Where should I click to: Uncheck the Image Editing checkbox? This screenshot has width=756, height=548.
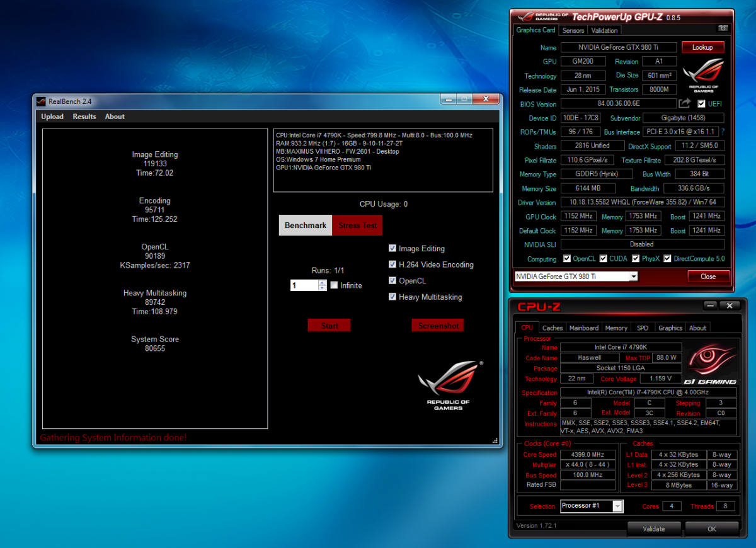click(x=392, y=248)
